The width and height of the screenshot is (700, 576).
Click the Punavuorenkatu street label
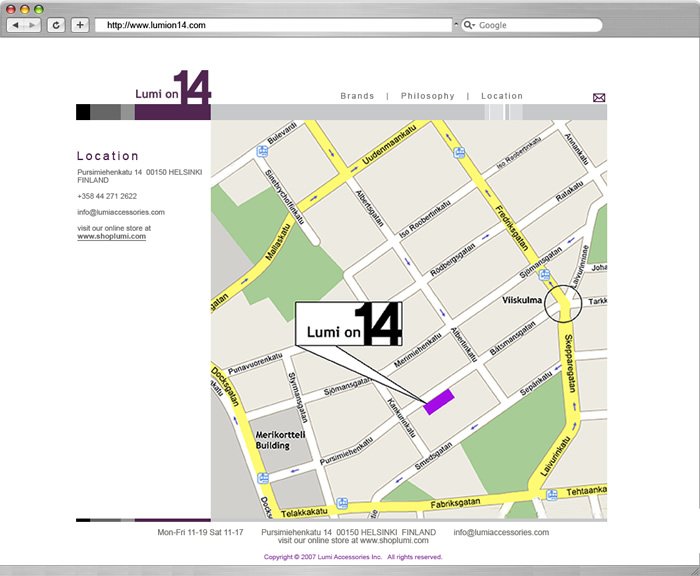[255, 363]
